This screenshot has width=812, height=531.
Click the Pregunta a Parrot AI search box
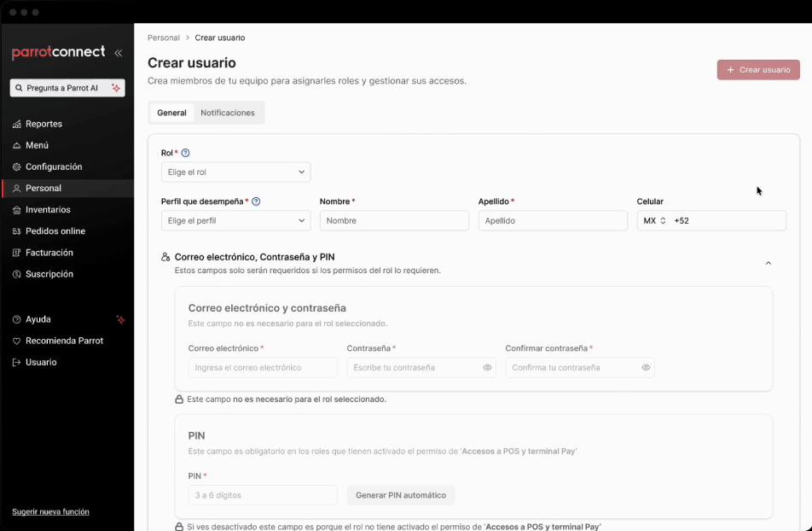point(67,87)
